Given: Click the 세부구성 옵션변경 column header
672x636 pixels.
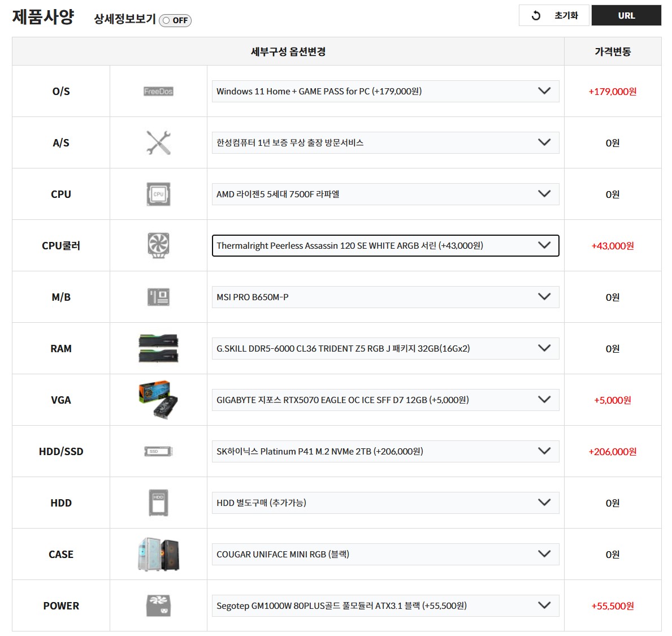Looking at the screenshot, I should click(288, 51).
